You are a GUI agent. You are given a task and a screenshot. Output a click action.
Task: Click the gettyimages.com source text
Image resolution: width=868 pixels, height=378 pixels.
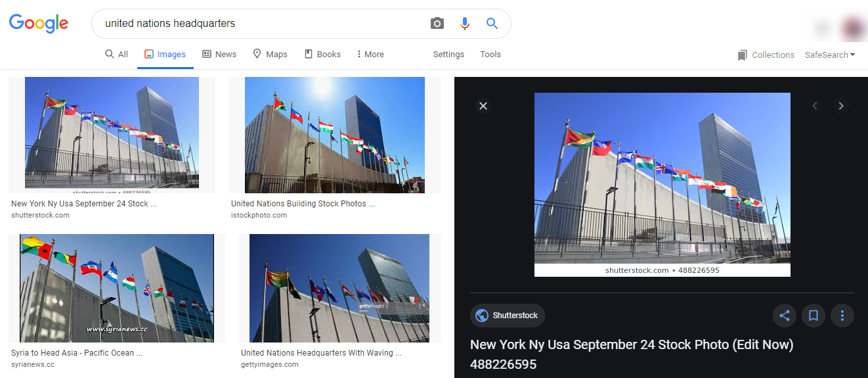tap(270, 364)
